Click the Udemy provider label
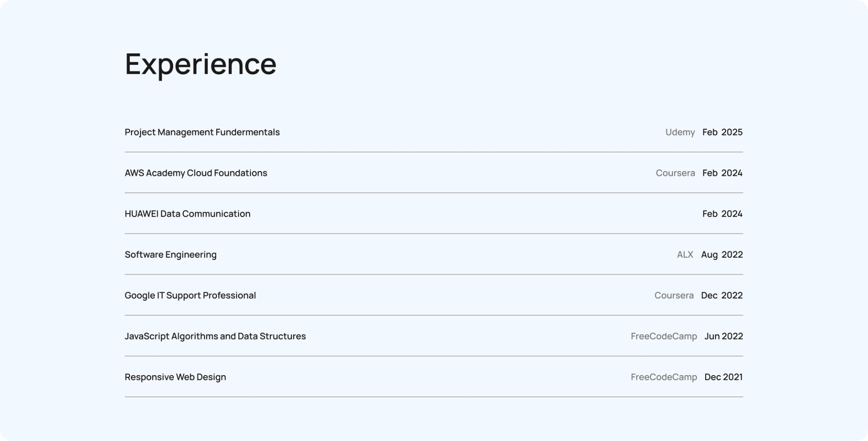This screenshot has width=868, height=441. 680,132
